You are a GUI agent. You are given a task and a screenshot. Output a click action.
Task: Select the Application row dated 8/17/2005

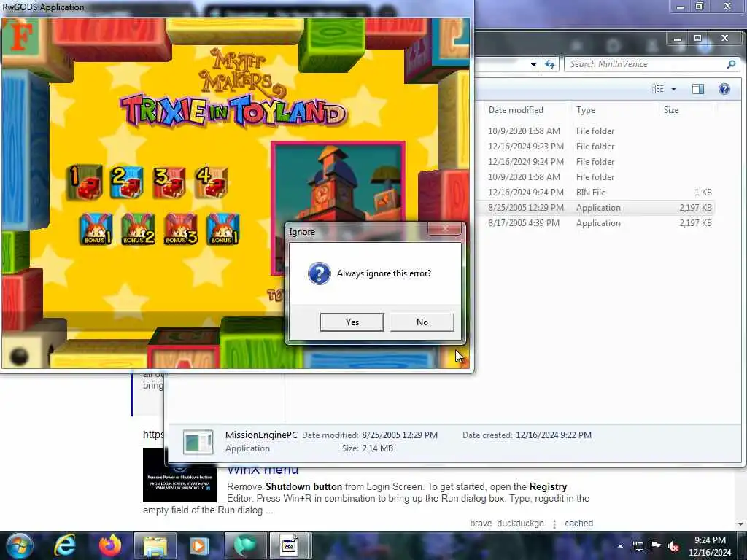[x=600, y=223]
